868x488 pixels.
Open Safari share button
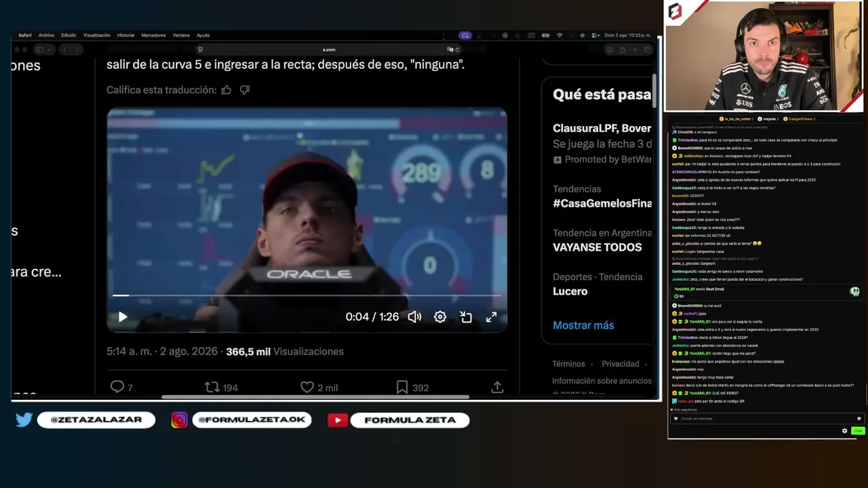622,49
